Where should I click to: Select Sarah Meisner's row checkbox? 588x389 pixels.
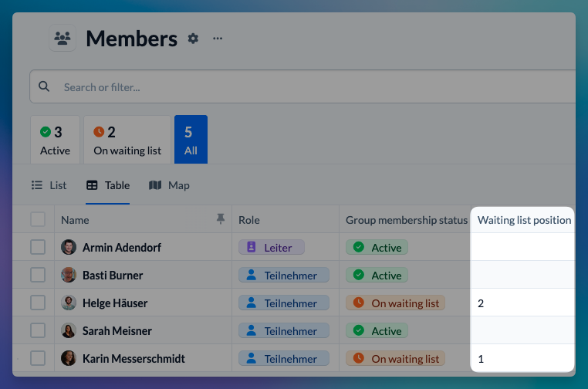click(x=38, y=330)
